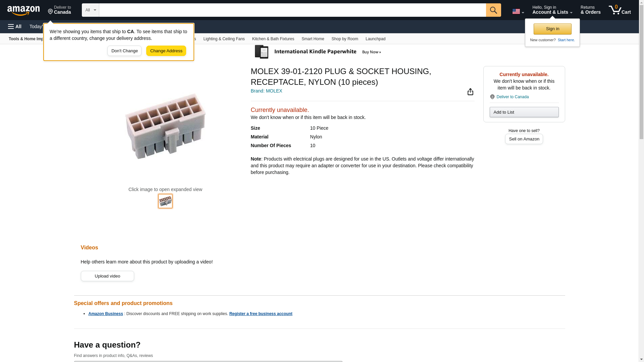Click the yellow Sign in button
Image resolution: width=644 pixels, height=362 pixels.
[x=552, y=29]
